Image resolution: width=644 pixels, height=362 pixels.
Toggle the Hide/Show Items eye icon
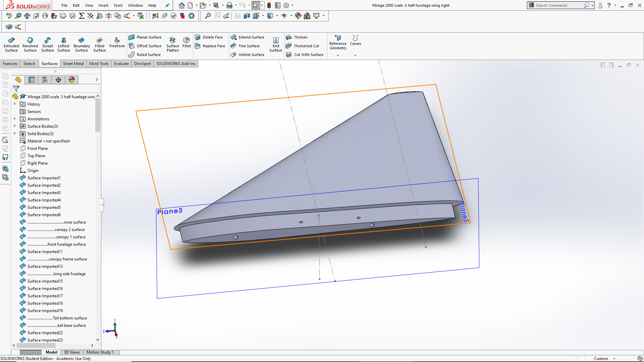click(x=284, y=16)
